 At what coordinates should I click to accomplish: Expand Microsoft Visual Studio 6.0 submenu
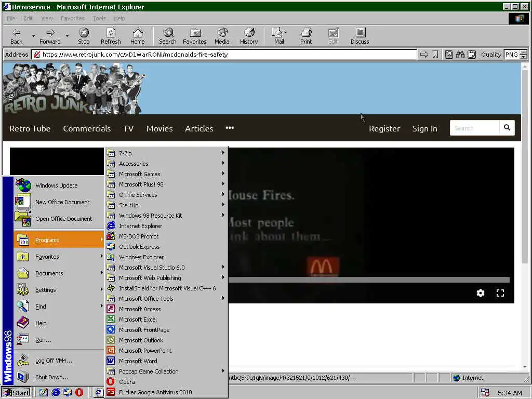click(166, 268)
